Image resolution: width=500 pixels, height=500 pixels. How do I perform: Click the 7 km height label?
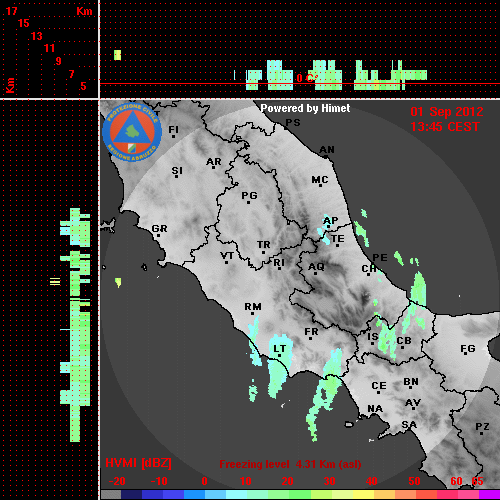tap(71, 74)
